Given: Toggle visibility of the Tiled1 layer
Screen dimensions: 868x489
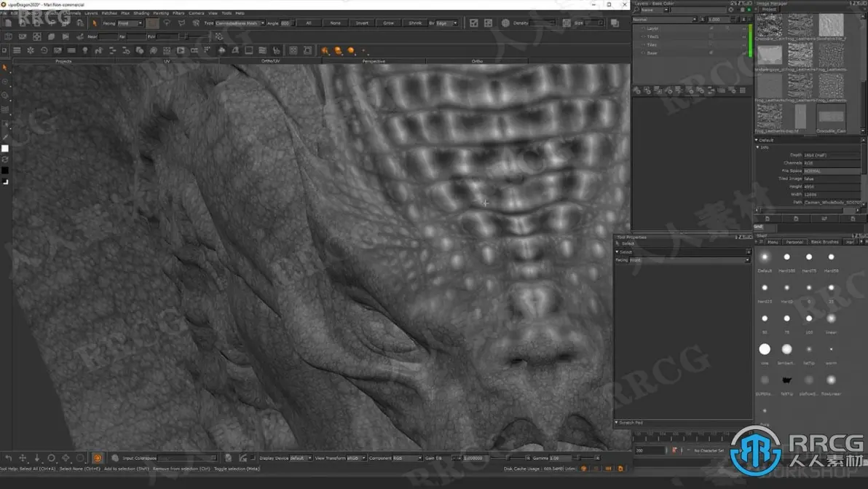Looking at the screenshot, I should (x=643, y=36).
